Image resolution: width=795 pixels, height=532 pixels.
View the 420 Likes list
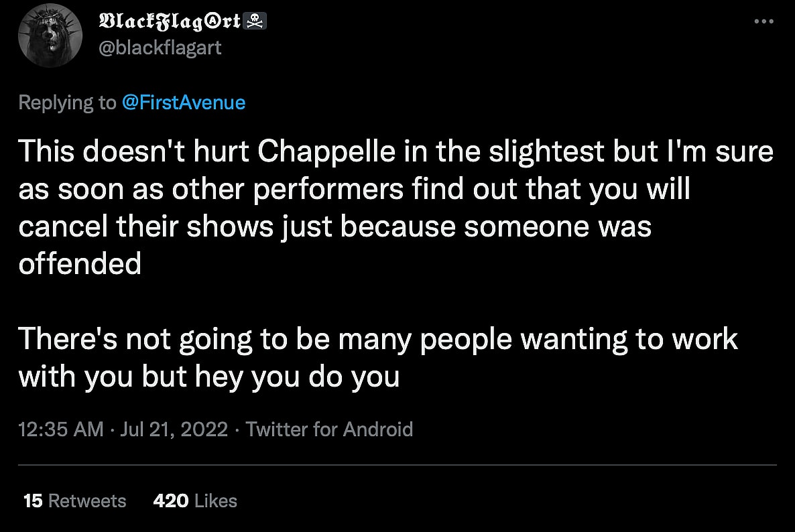point(195,501)
